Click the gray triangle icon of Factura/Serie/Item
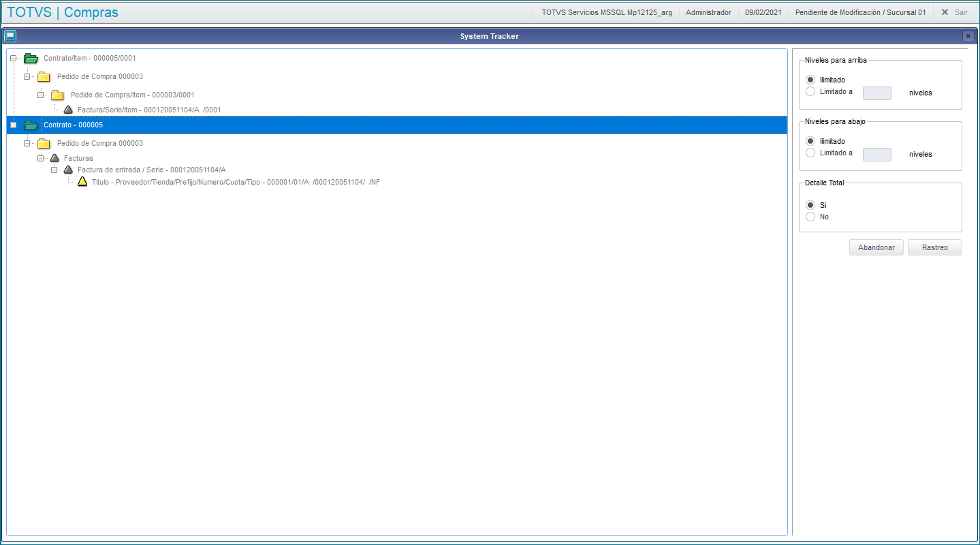This screenshot has height=545, width=980. (x=68, y=110)
